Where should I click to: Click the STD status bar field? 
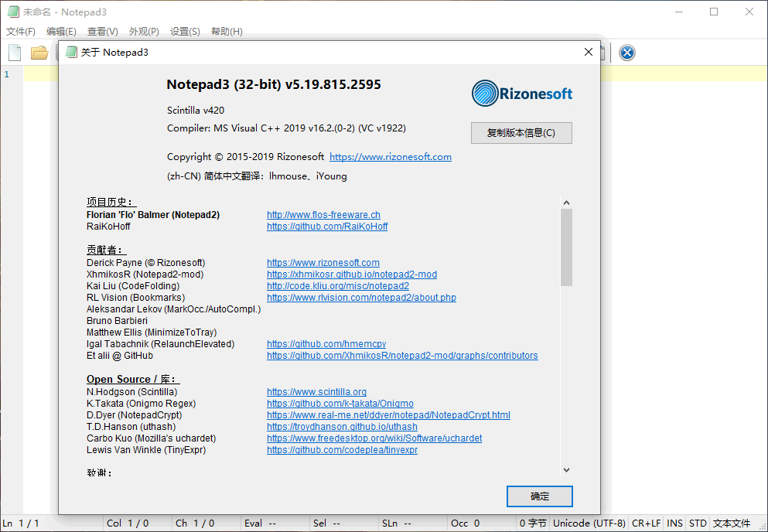coord(698,523)
